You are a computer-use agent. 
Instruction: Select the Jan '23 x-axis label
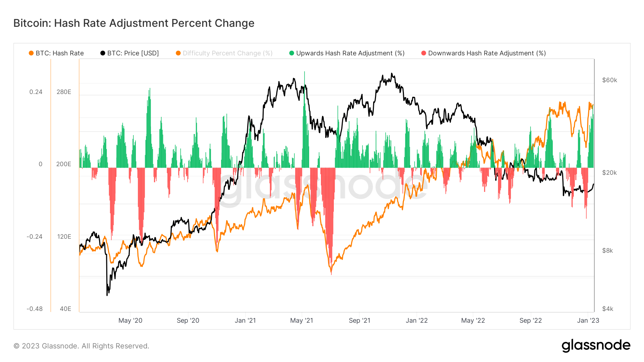(x=588, y=321)
